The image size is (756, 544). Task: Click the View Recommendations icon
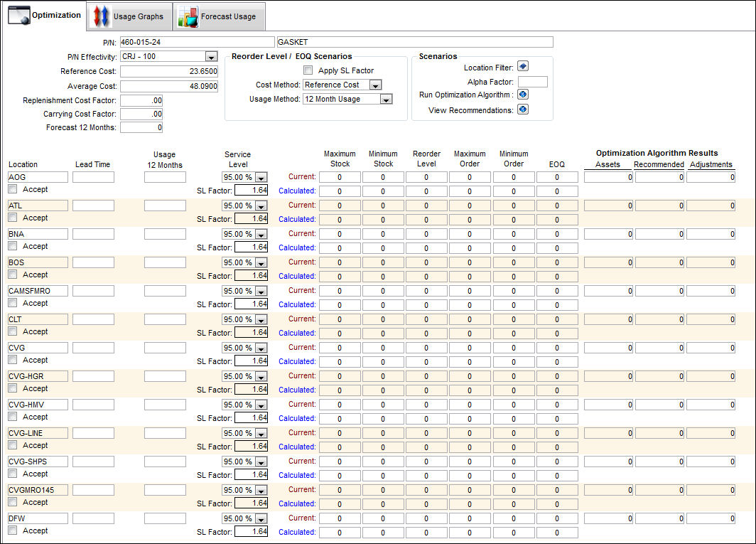click(x=523, y=109)
